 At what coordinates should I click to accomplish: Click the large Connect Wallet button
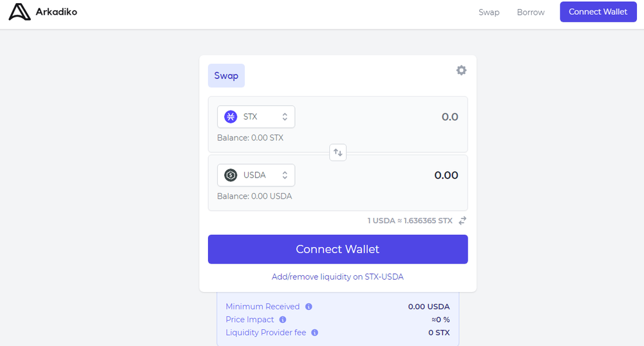(337, 250)
